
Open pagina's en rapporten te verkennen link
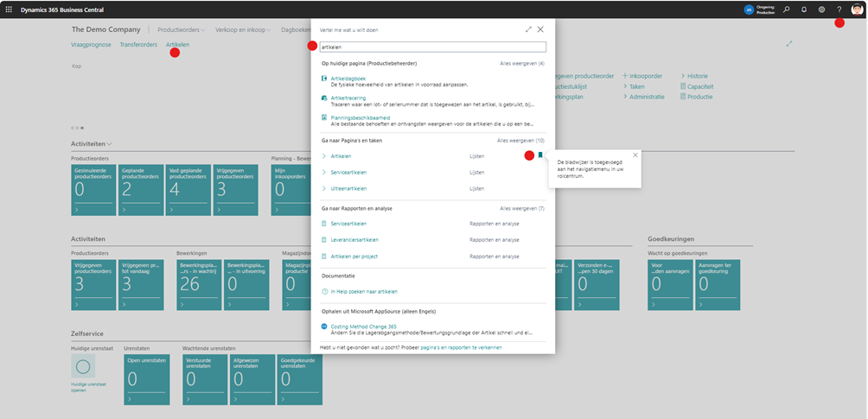461,347
